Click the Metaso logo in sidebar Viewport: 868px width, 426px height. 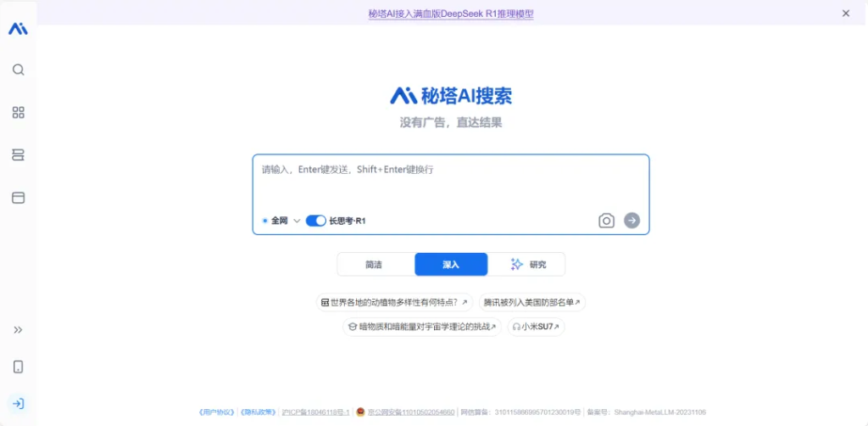19,30
